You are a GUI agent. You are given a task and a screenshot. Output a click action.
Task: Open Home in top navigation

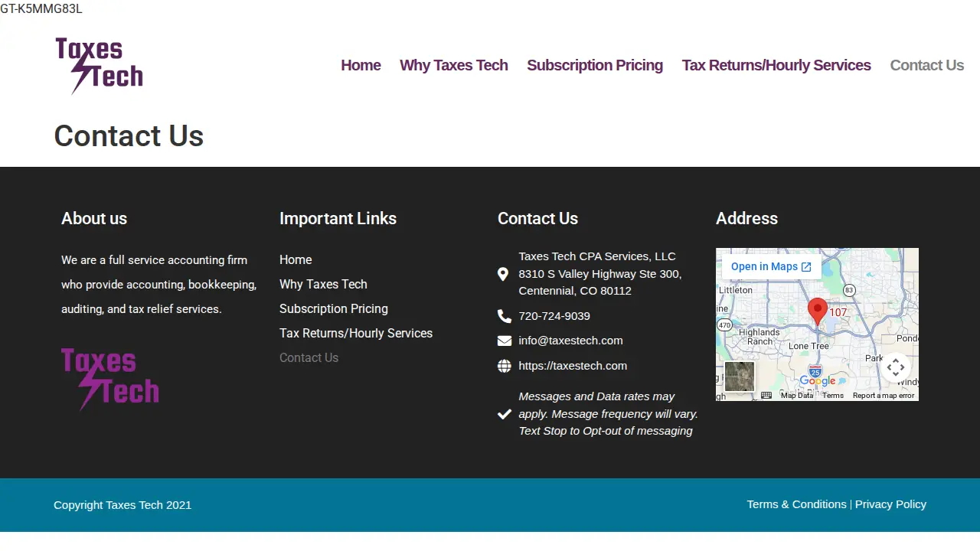[361, 65]
